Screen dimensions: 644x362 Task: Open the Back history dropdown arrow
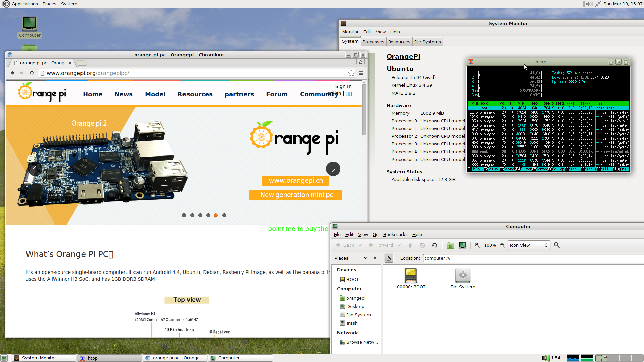point(360,245)
